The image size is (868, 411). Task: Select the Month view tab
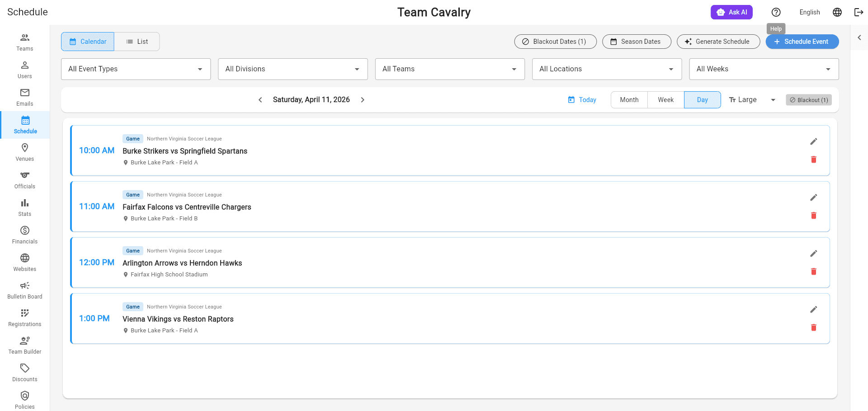click(x=629, y=100)
